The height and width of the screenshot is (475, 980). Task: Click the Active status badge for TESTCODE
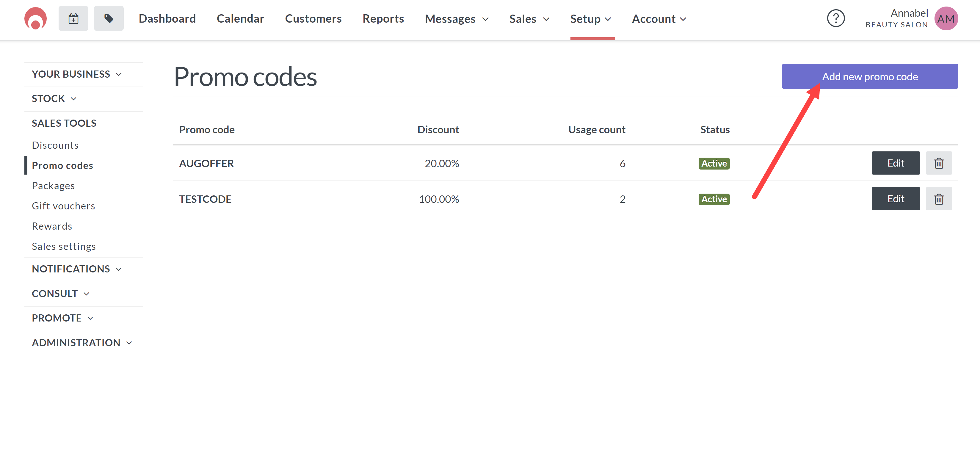[713, 199]
